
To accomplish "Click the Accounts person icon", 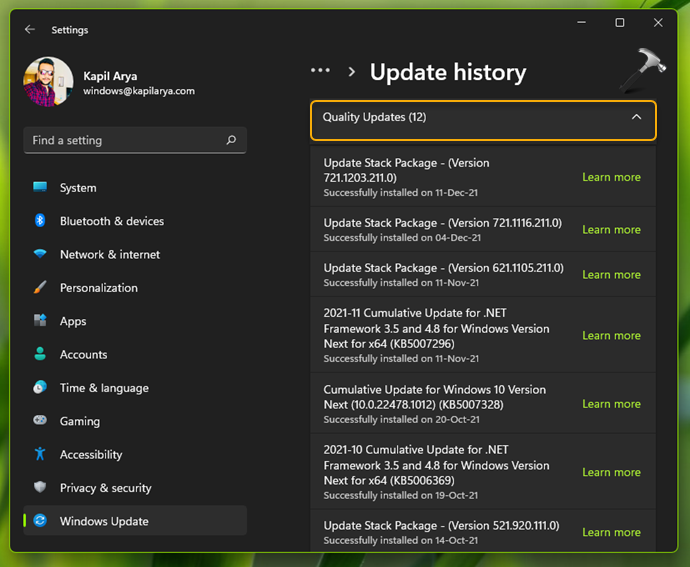I will coord(40,354).
